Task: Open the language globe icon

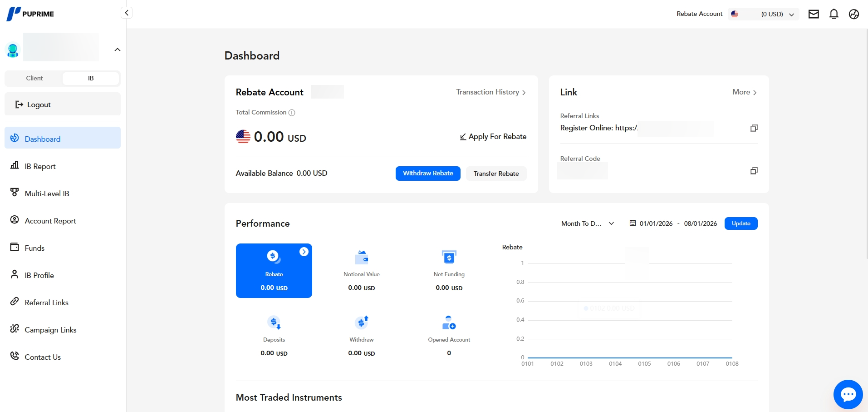Action: (853, 14)
